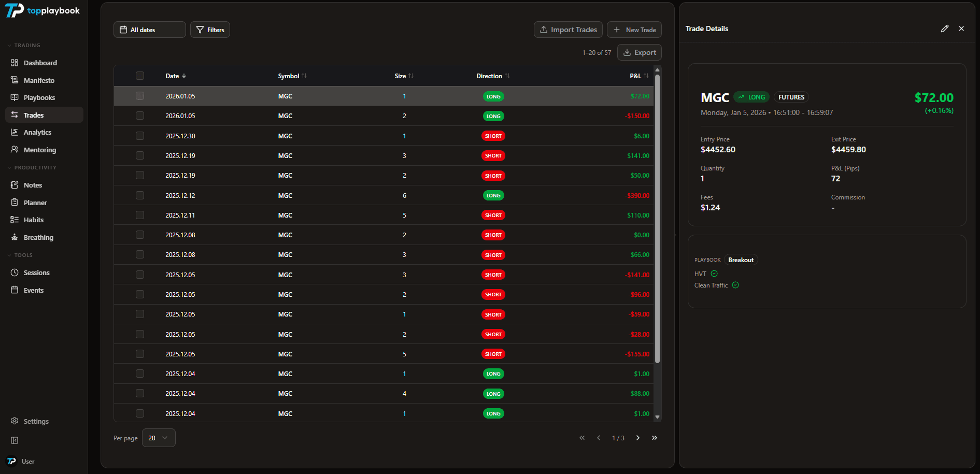980x474 pixels.
Task: Tick the checkbox on the 2025.12.04 long trade
Action: pyautogui.click(x=140, y=374)
